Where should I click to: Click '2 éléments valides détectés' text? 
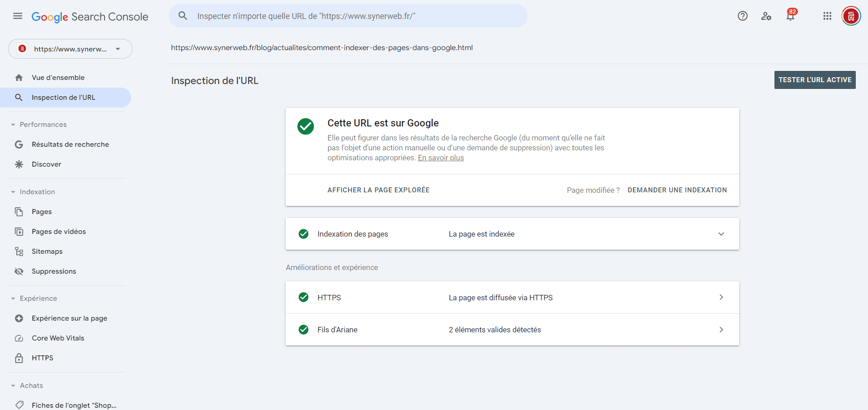click(495, 330)
